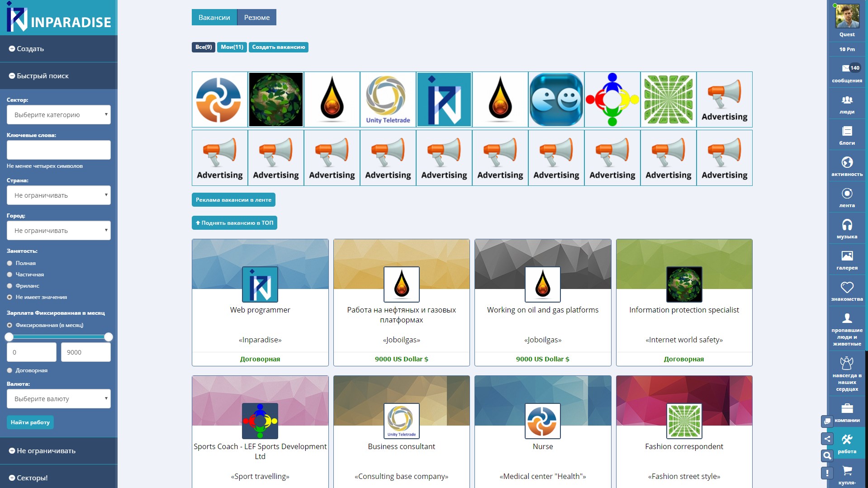Open messages envelope icon in sidebar
Screen dimensions: 868x488
tap(846, 69)
